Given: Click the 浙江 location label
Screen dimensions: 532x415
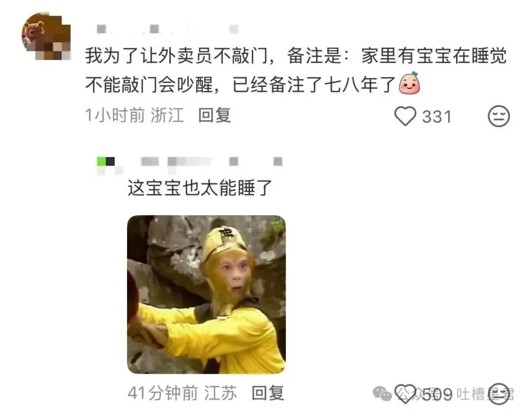Looking at the screenshot, I should tap(167, 115).
